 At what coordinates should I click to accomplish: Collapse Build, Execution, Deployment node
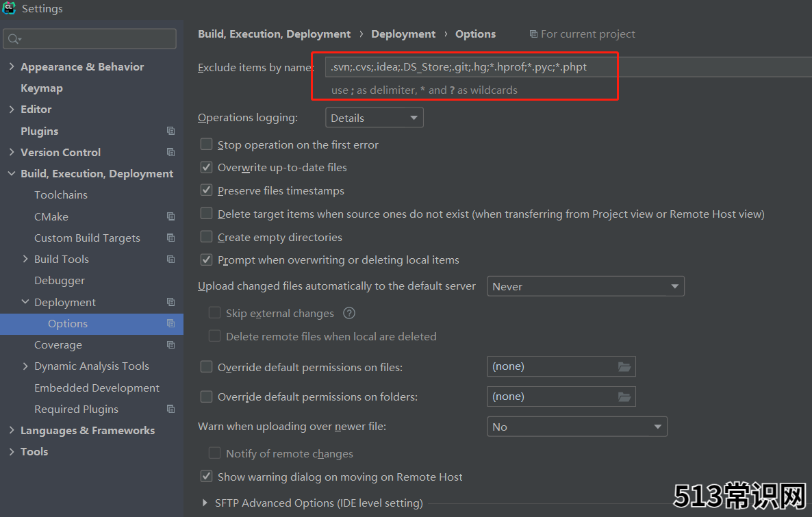coord(12,173)
